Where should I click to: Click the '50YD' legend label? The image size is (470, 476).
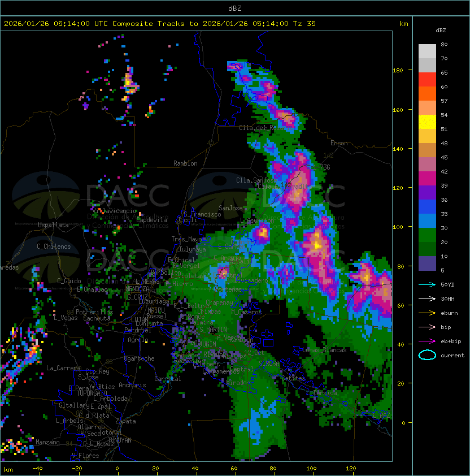(447, 285)
